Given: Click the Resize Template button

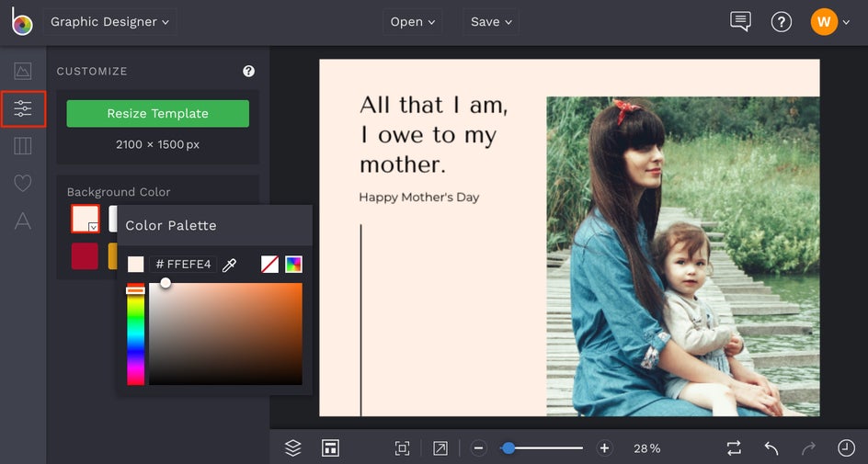Looking at the screenshot, I should tap(158, 113).
